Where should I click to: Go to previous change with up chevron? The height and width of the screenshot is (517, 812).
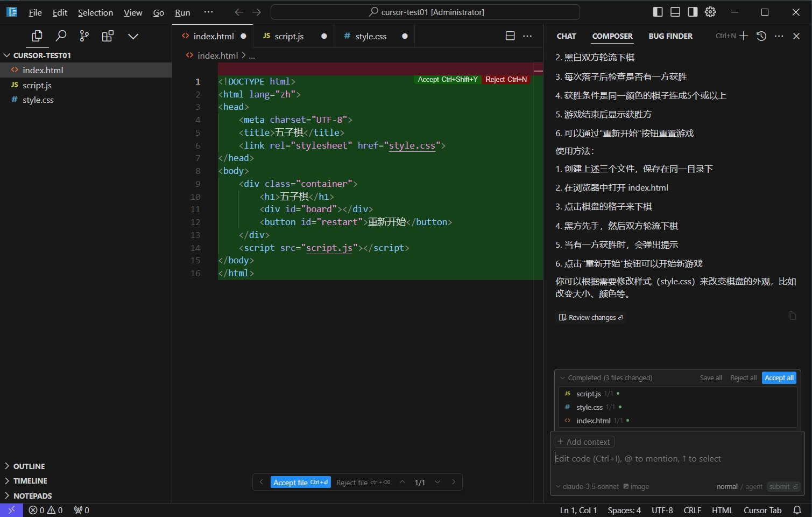(x=402, y=482)
